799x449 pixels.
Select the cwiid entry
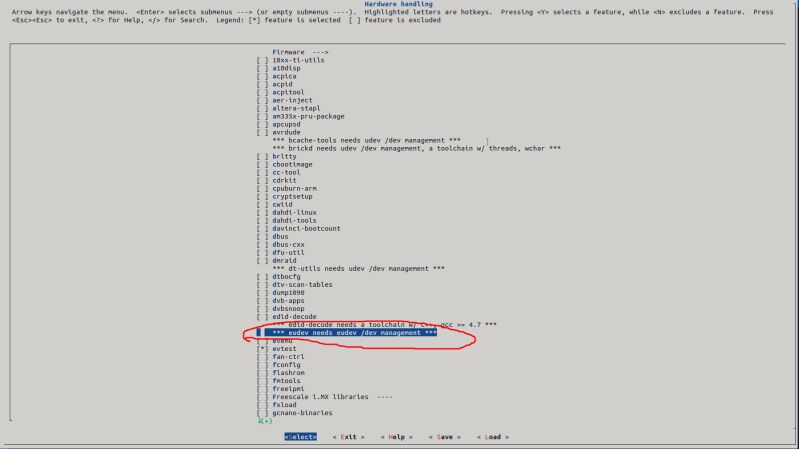pos(282,204)
